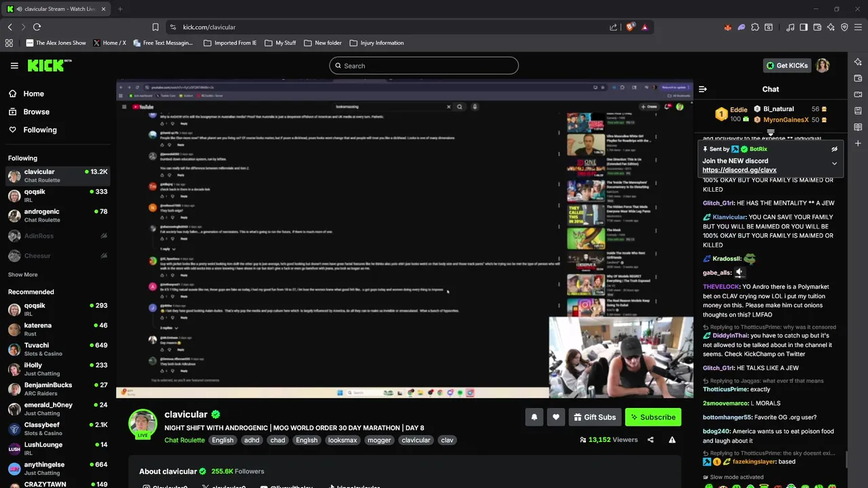
Task: Hide the pinned BotRix message
Action: point(834,149)
